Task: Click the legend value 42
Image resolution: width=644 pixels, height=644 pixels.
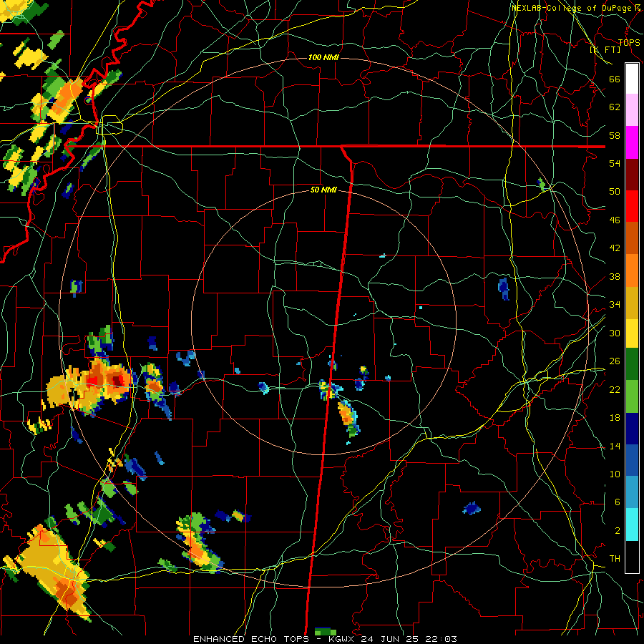Action: [615, 248]
